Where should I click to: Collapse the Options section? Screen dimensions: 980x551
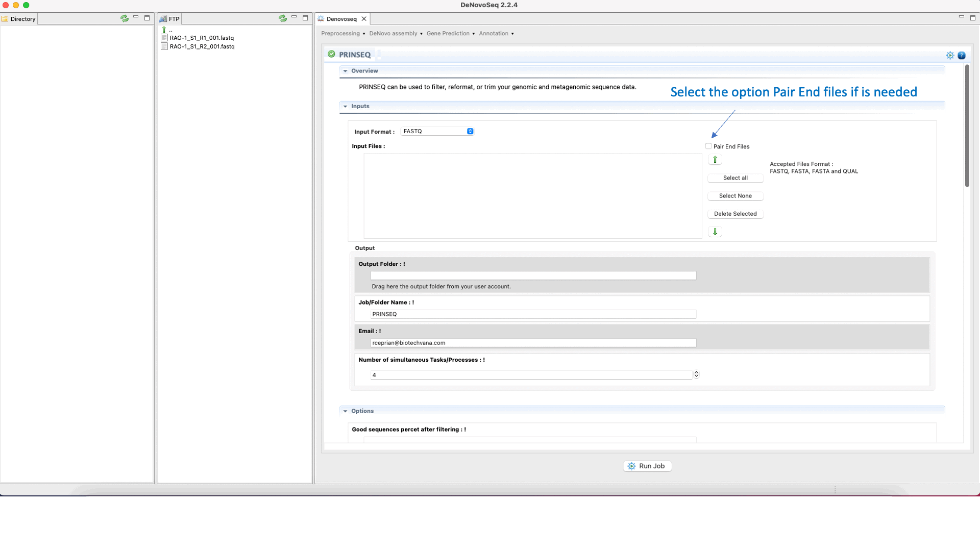click(346, 411)
